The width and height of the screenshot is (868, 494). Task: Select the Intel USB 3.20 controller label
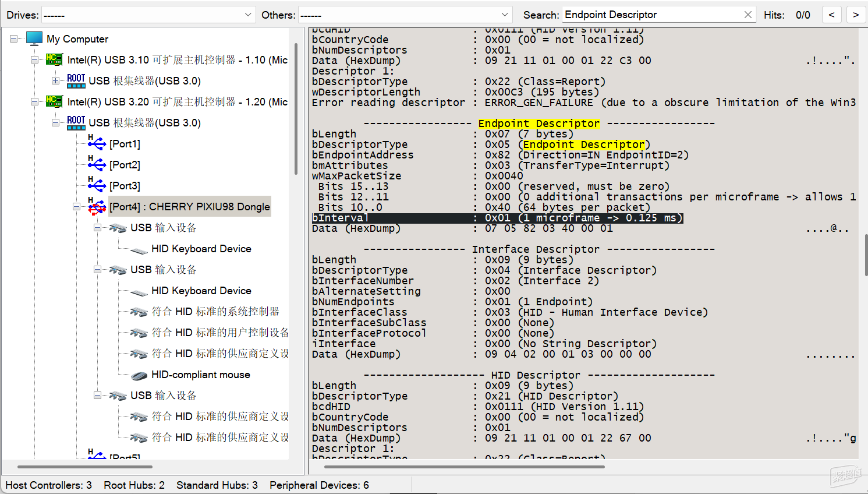click(178, 102)
